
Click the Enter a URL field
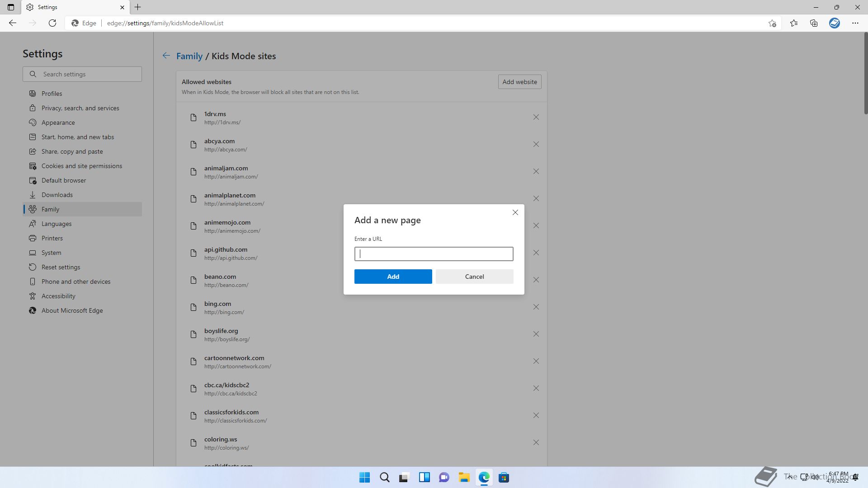click(x=434, y=254)
